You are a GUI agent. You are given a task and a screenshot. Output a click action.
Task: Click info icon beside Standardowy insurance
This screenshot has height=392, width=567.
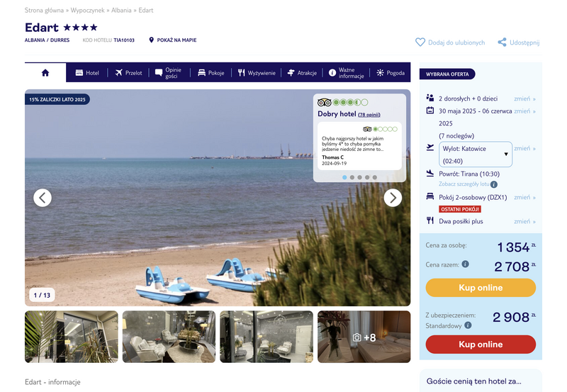(x=468, y=325)
